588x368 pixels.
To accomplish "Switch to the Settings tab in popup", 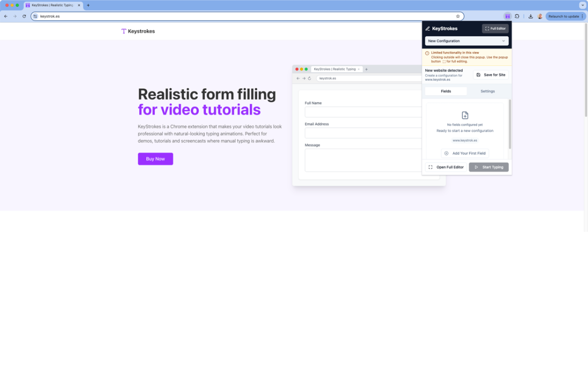I will coord(488,91).
